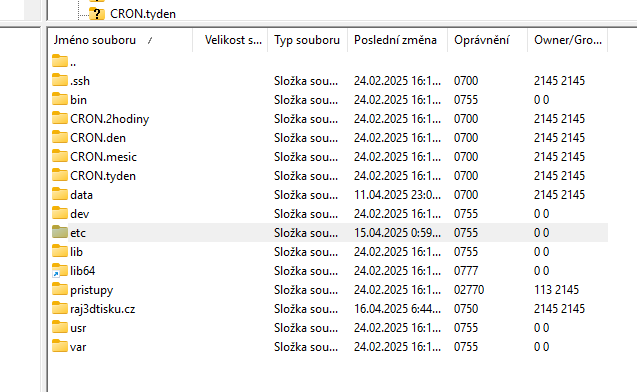Click the question-mark CRON.tyden tree icon

(x=97, y=14)
